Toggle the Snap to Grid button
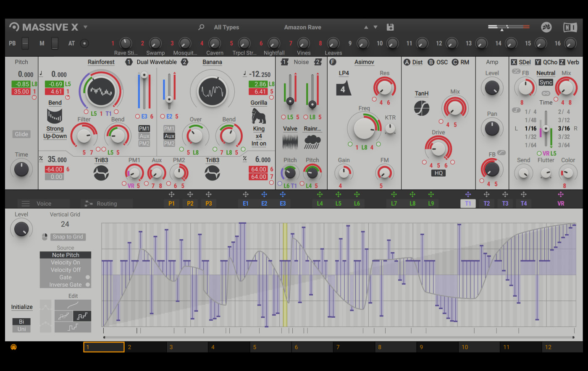 68,237
